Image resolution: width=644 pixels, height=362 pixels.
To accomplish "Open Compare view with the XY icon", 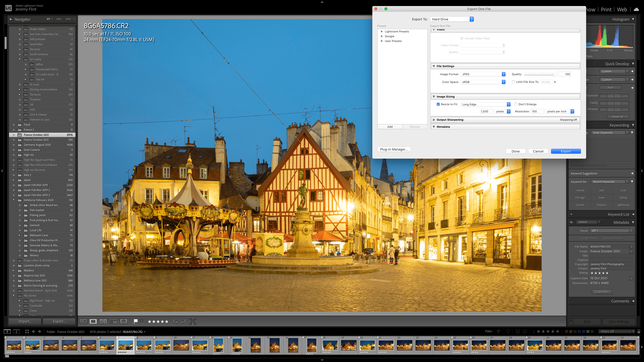I will [x=103, y=321].
